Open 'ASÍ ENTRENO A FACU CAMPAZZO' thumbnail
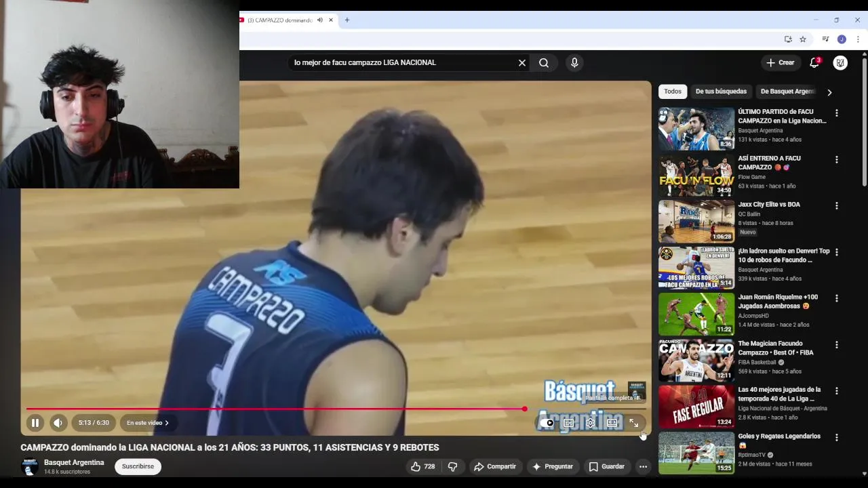868x488 pixels. click(x=696, y=175)
